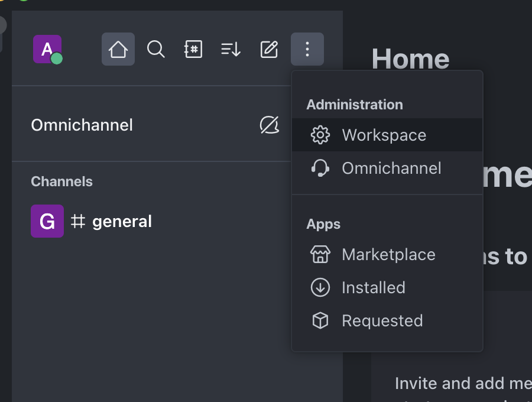Click the Requested cube icon
Image resolution: width=532 pixels, height=402 pixels.
click(320, 320)
